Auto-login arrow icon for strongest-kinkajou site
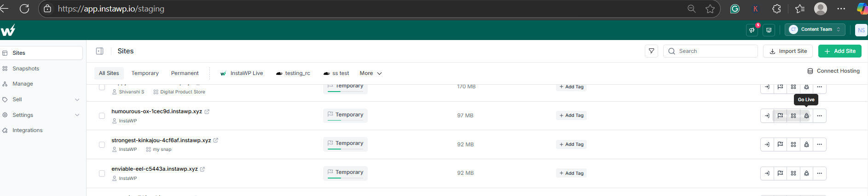Screen dimensions: 868x196 tap(767, 144)
